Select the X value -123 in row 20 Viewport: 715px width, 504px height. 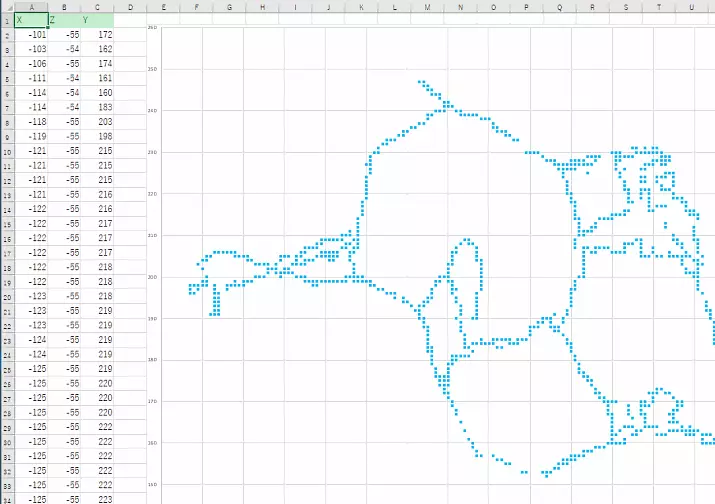[x=31, y=296]
